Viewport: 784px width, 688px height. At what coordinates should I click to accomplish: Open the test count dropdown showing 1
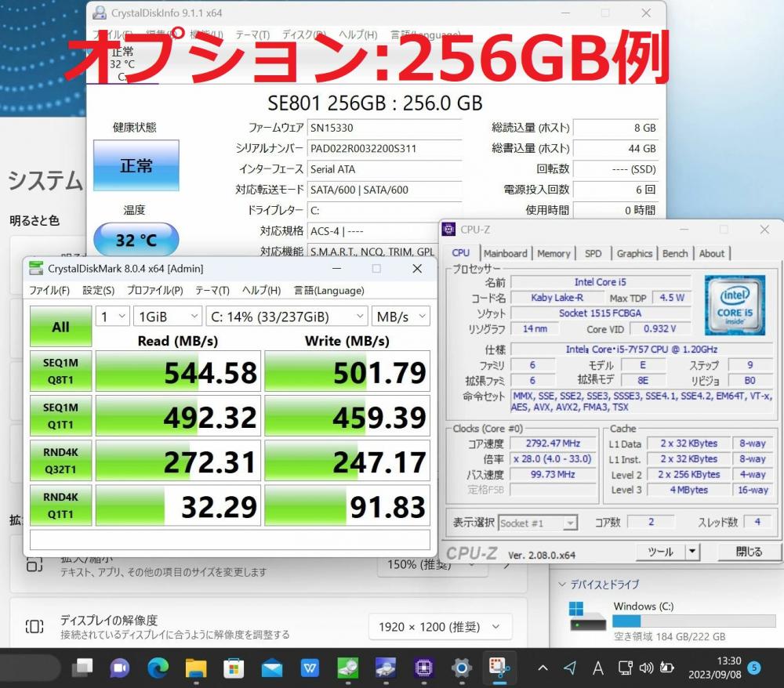(x=113, y=317)
